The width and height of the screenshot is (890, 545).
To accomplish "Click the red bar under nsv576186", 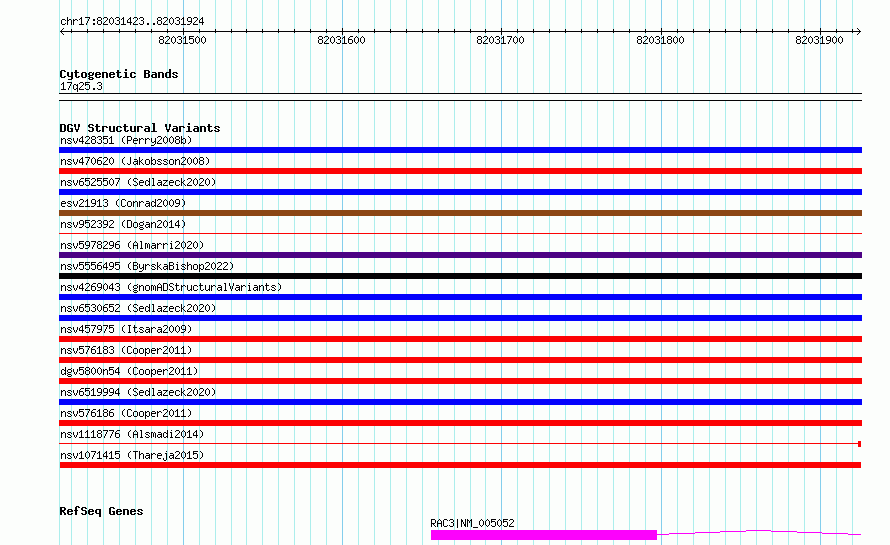I will click(x=460, y=423).
